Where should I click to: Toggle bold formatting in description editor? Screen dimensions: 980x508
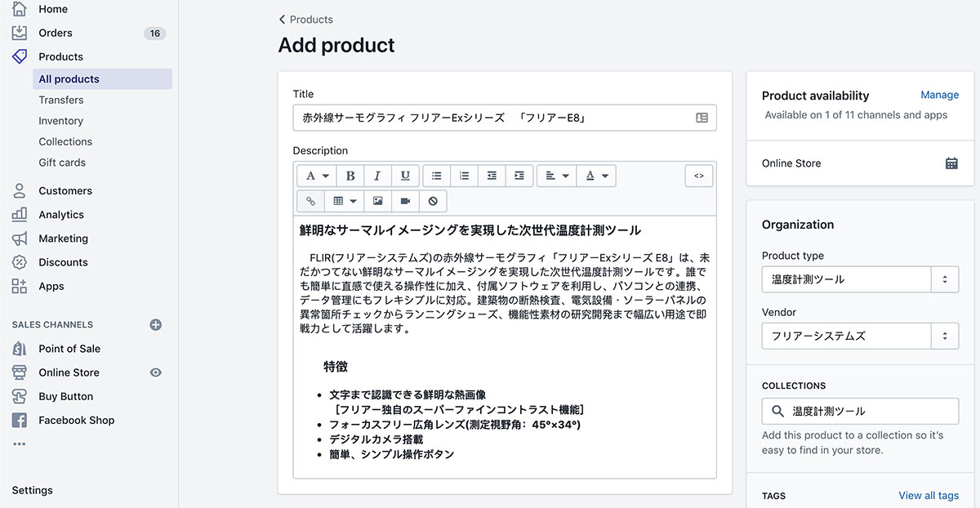[350, 176]
